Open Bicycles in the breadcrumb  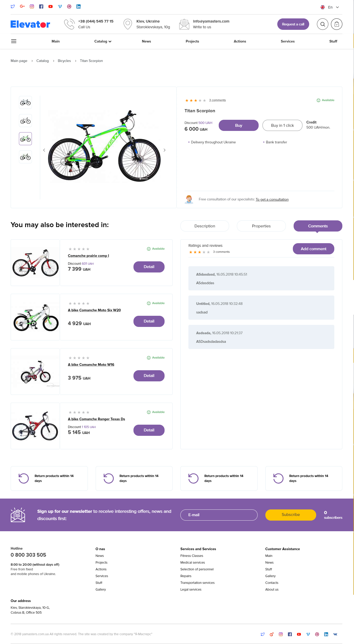[64, 61]
